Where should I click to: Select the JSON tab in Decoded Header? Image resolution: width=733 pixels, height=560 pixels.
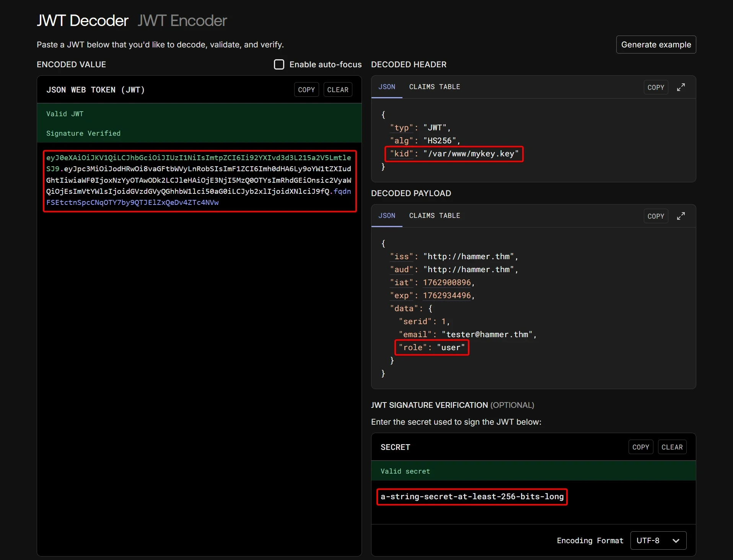pos(386,87)
